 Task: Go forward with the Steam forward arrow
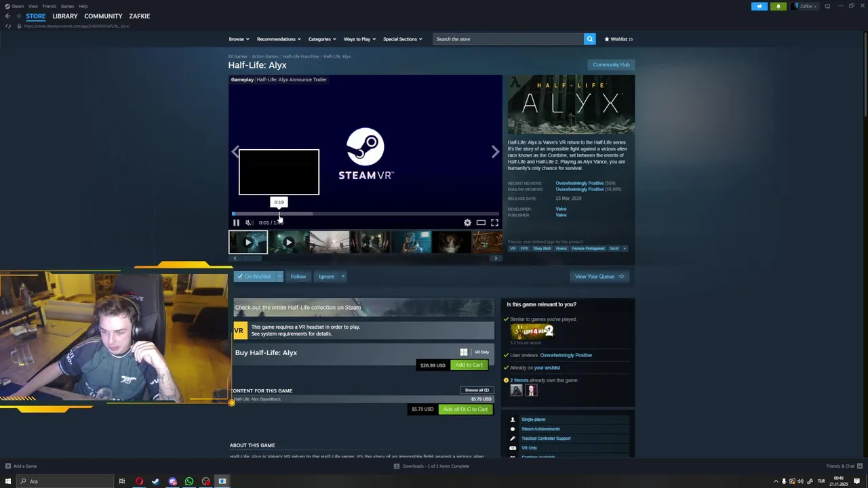(x=18, y=16)
